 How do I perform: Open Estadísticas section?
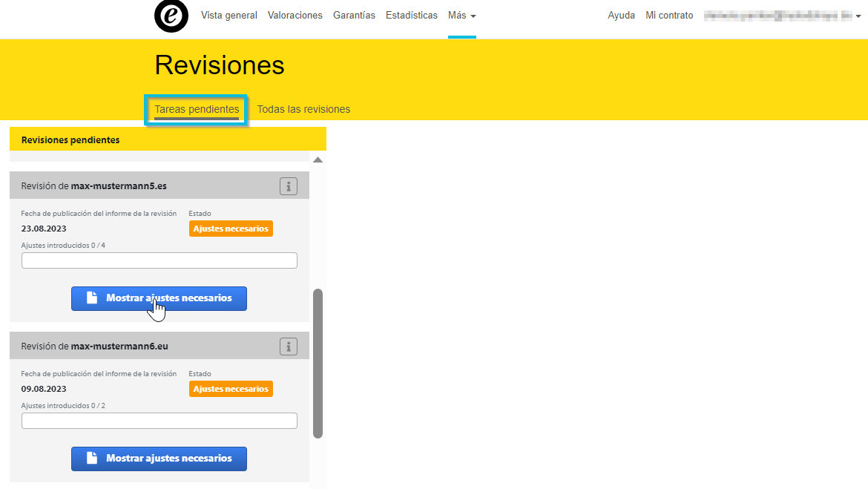pos(412,16)
